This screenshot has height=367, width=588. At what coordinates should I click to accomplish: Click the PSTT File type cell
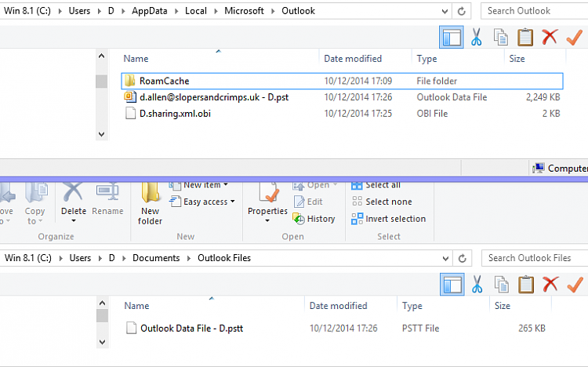tap(420, 329)
